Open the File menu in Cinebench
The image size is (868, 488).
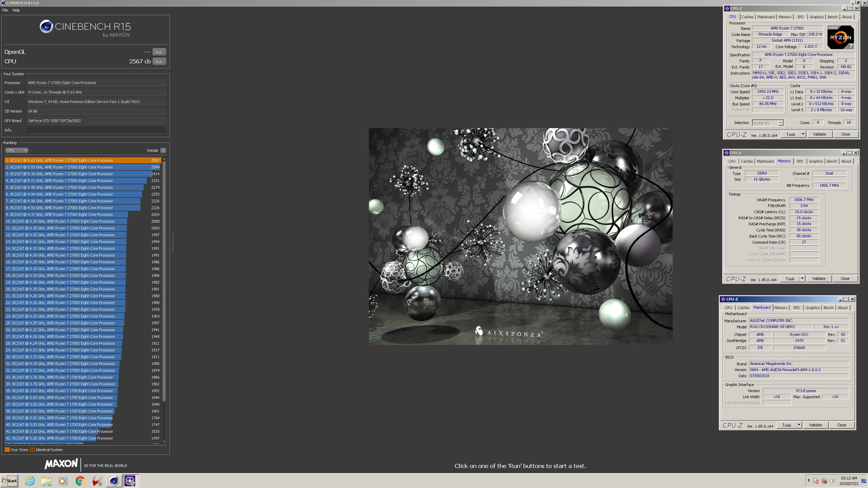pos(5,10)
